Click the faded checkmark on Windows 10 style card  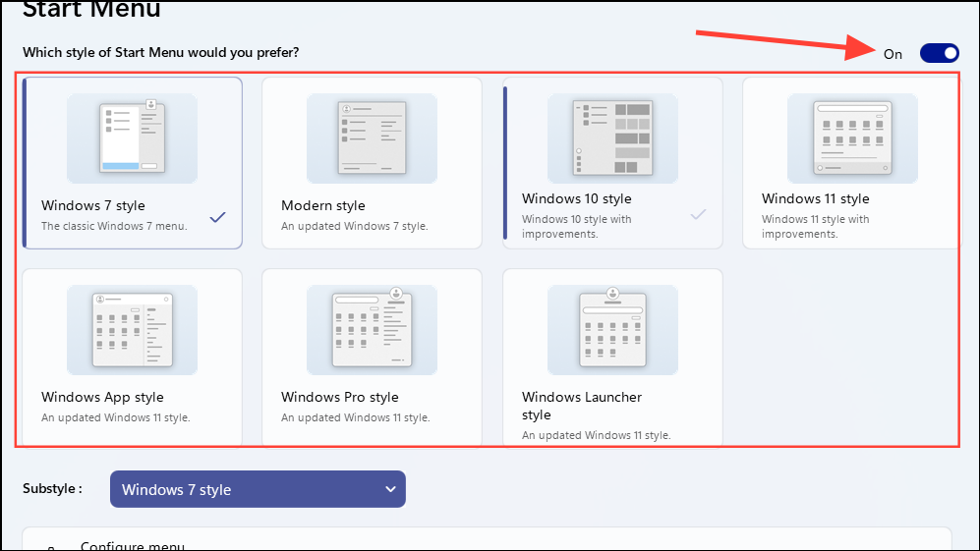(698, 214)
